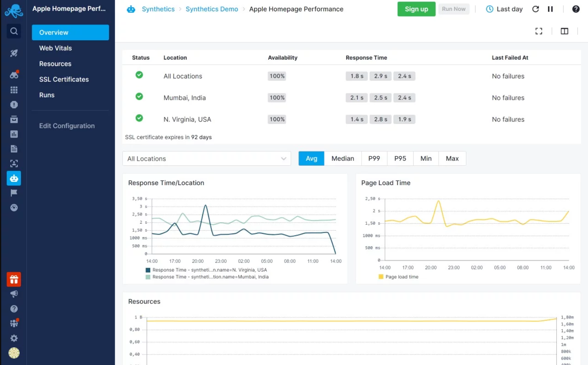Image resolution: width=588 pixels, height=365 pixels.
Task: Click the globe icon in sidebar
Action: click(x=14, y=208)
